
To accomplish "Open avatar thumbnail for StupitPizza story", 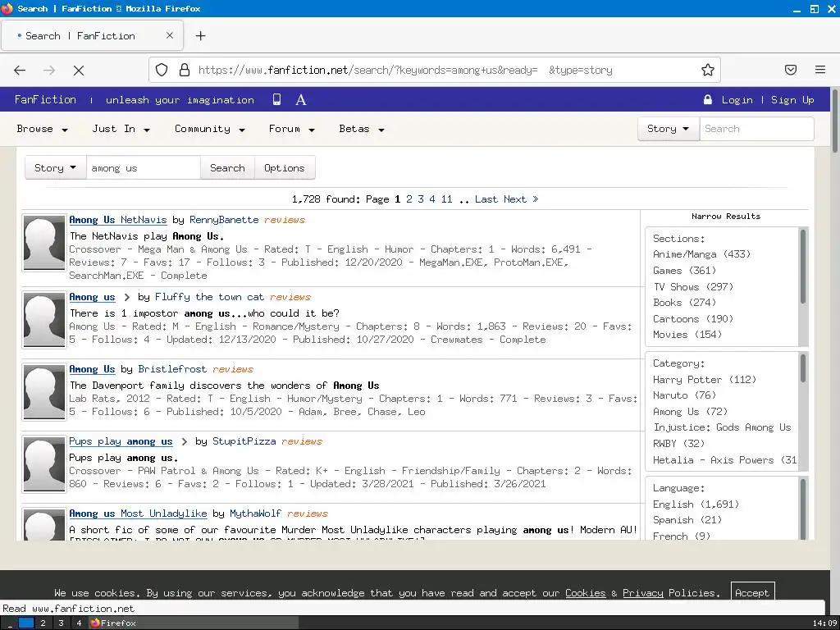I will (x=44, y=464).
